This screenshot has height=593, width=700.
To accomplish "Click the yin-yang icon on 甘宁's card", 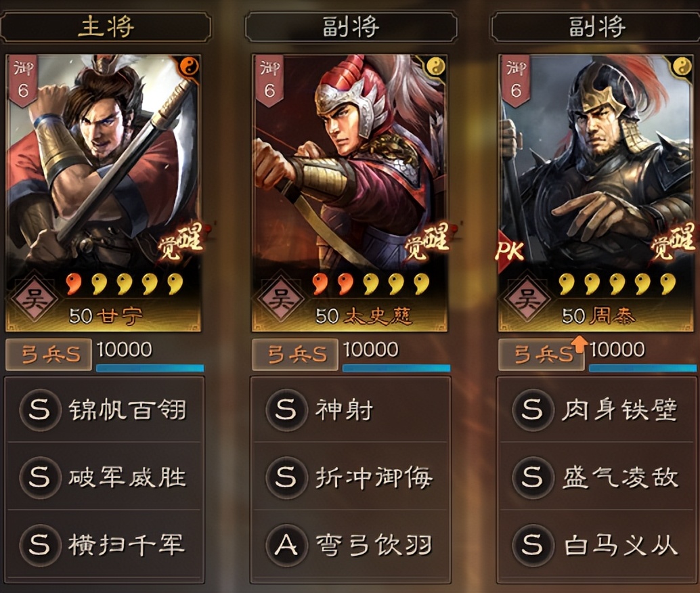I will [x=190, y=68].
